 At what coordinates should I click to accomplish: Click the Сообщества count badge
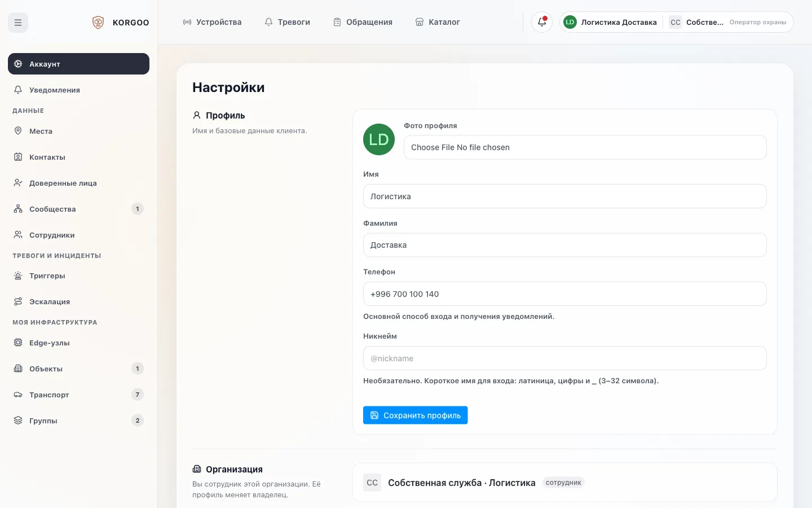[138, 209]
